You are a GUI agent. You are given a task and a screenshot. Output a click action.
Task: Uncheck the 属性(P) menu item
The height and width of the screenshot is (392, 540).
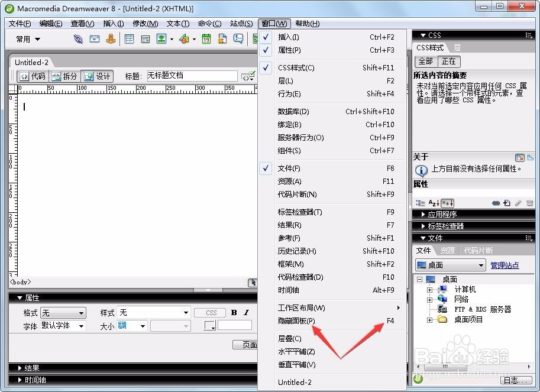332,50
